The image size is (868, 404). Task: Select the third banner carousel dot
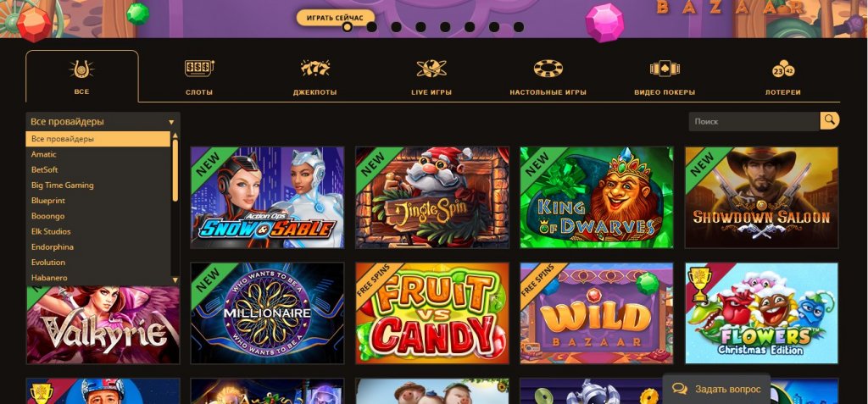point(396,26)
